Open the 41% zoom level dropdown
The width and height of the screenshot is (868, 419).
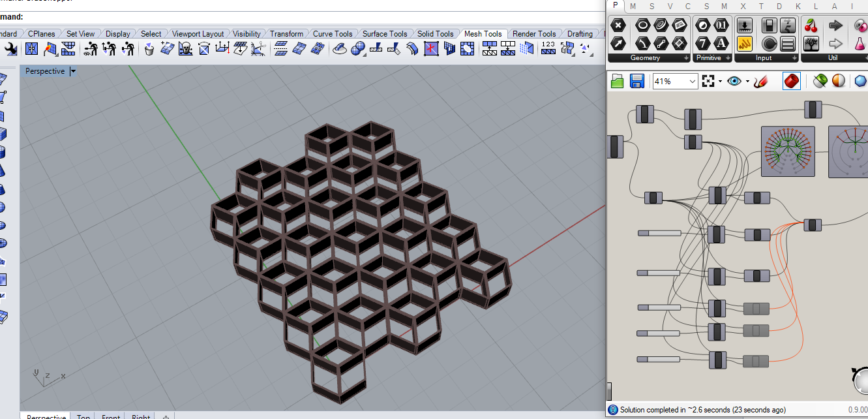[x=693, y=81]
